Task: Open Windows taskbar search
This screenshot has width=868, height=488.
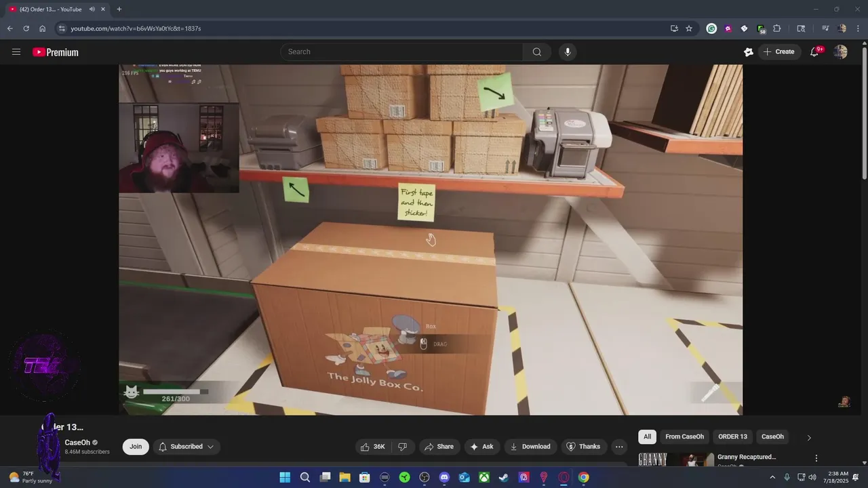Action: point(305,477)
